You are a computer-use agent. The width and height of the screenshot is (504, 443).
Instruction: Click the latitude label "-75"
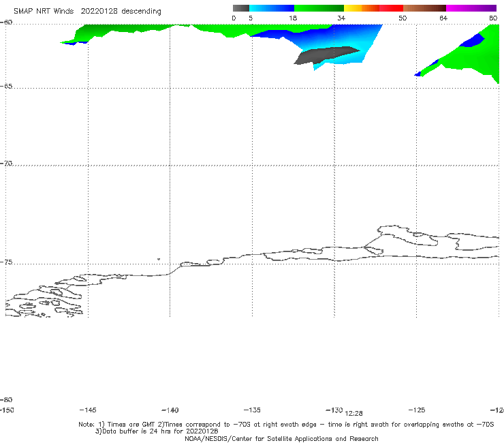[6, 262]
